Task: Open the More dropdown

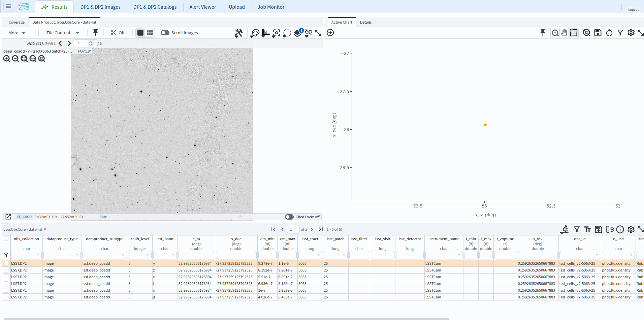Action: click(x=17, y=33)
